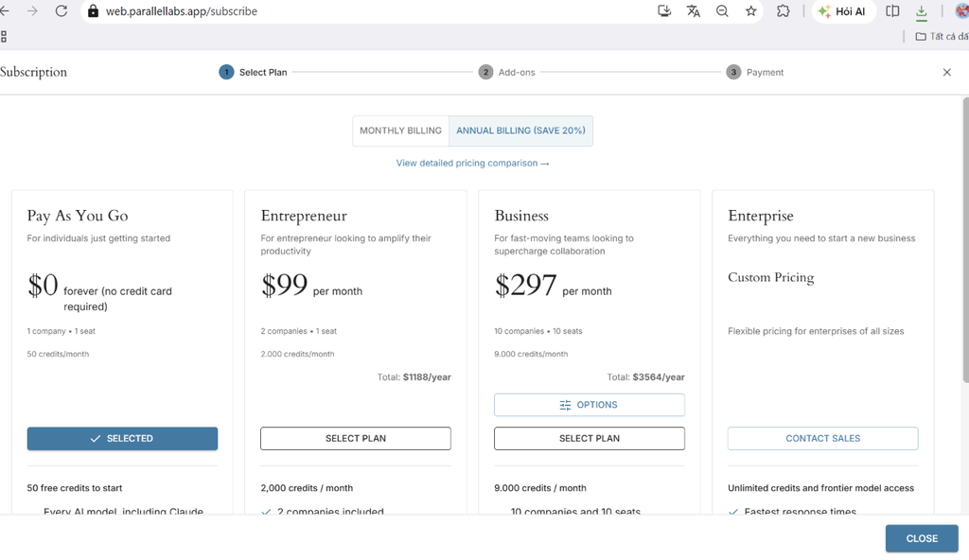Go to step 3 Payment
The height and width of the screenshot is (560, 969).
(754, 72)
